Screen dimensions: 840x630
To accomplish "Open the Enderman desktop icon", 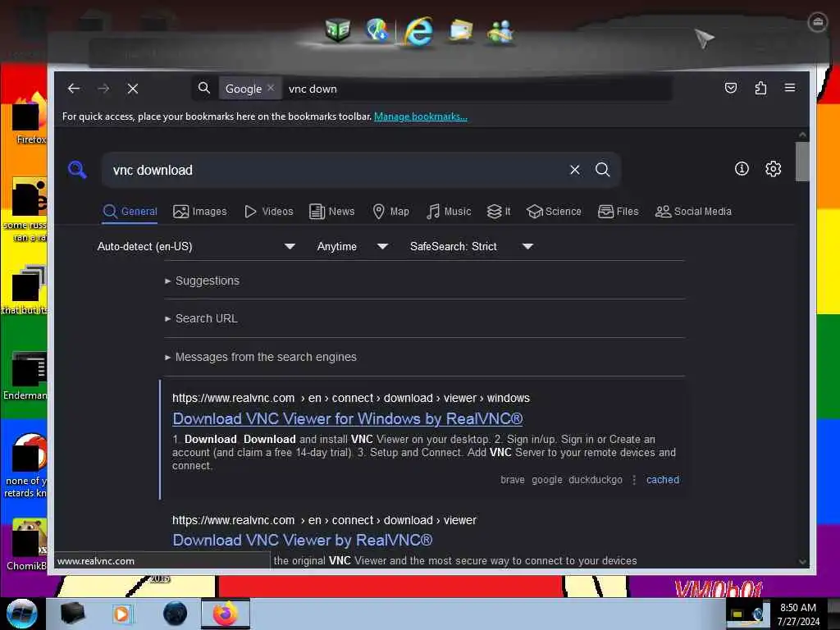I will [25, 377].
